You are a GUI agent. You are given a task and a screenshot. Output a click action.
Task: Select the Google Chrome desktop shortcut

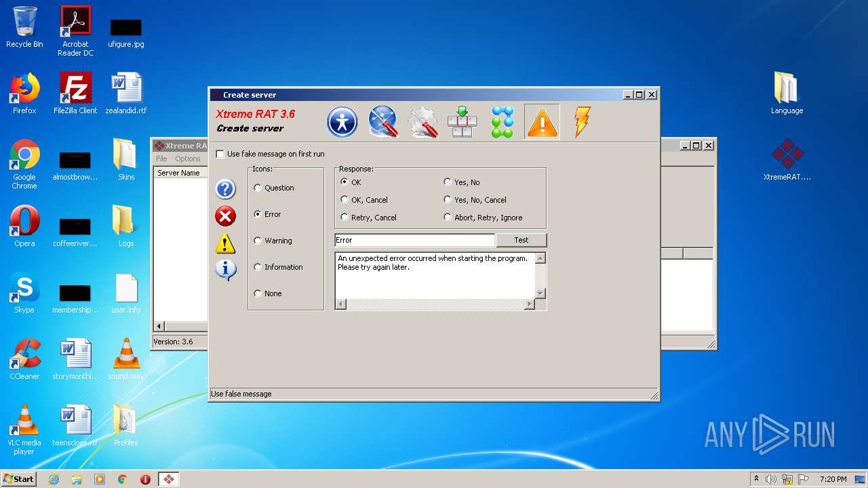pos(24,164)
